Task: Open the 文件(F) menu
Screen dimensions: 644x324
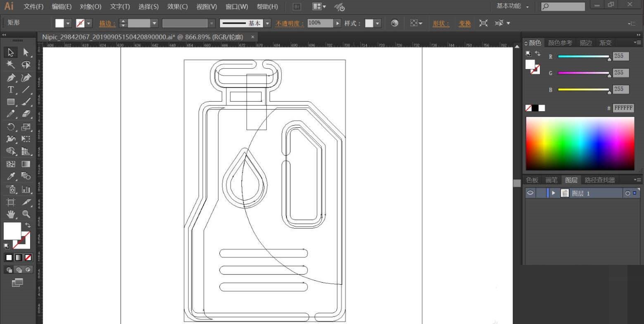Action: 33,6
